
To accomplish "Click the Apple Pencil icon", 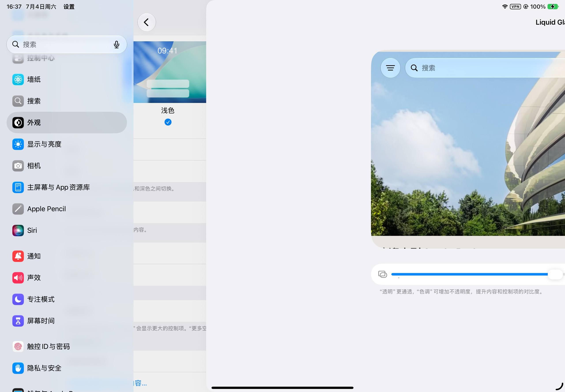I will tap(18, 209).
